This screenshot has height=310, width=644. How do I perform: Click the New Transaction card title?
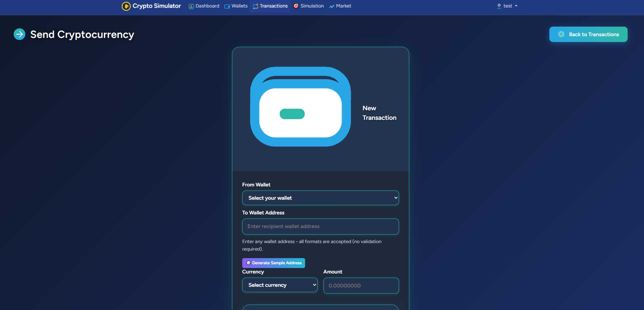[x=380, y=113]
